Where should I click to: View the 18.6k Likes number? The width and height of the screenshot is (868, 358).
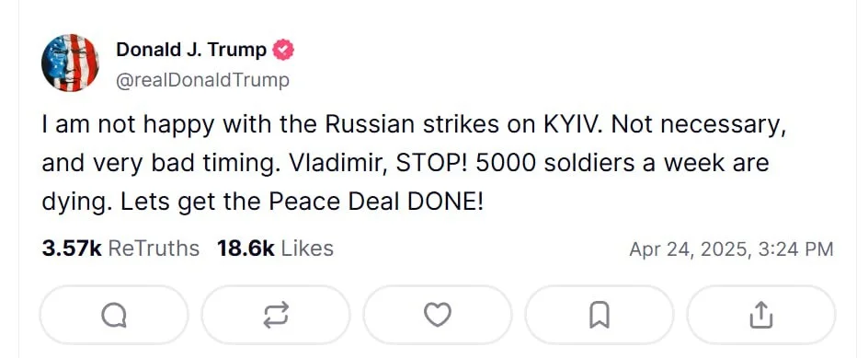click(x=246, y=248)
